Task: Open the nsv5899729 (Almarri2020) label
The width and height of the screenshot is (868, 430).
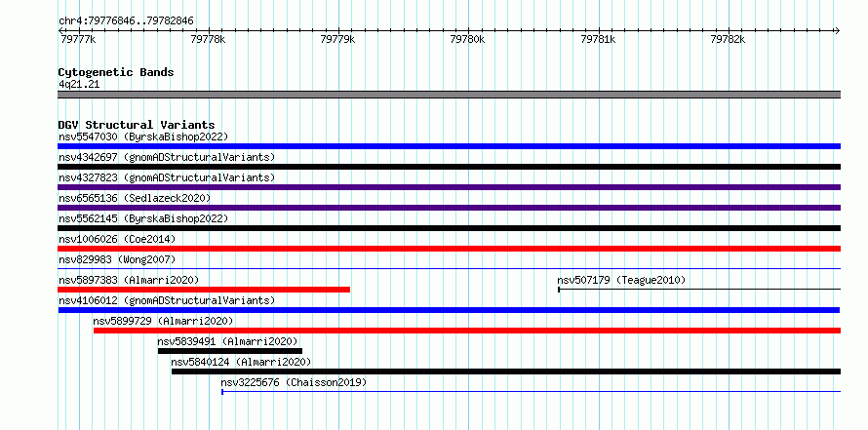Action: tap(163, 321)
